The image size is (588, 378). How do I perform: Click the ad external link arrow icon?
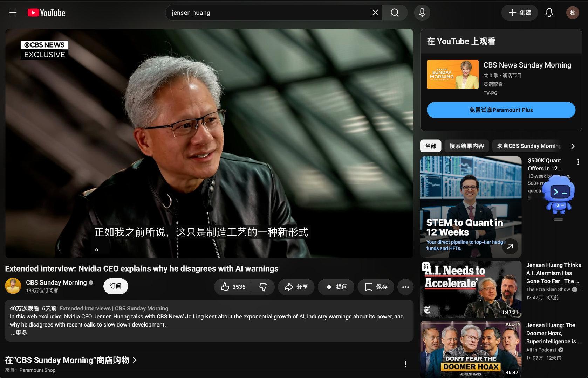click(510, 246)
